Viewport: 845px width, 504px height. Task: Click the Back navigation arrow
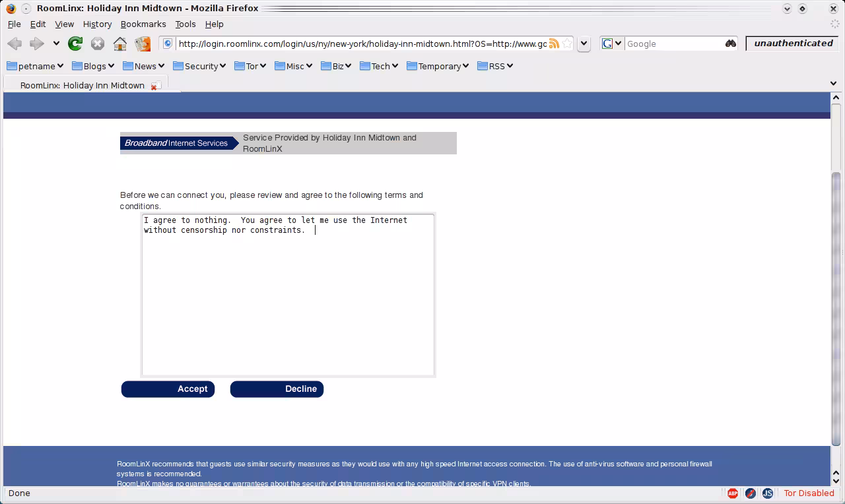click(x=15, y=44)
